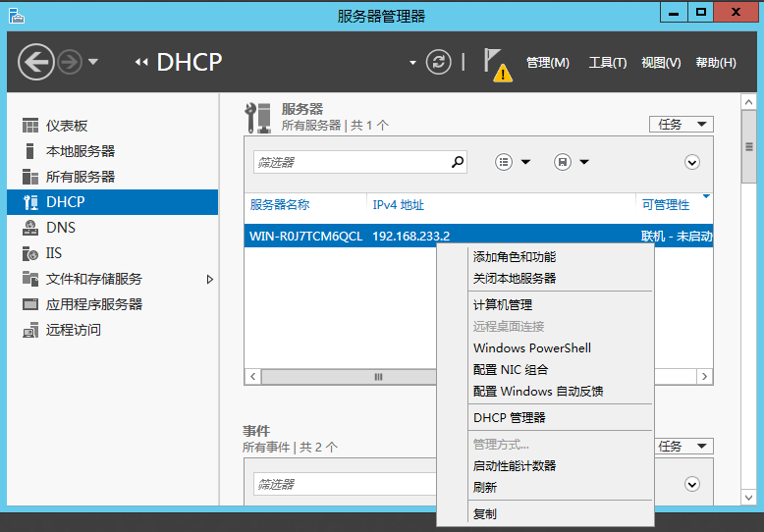
Task: Open the 帮助(H) menu
Action: click(x=716, y=63)
